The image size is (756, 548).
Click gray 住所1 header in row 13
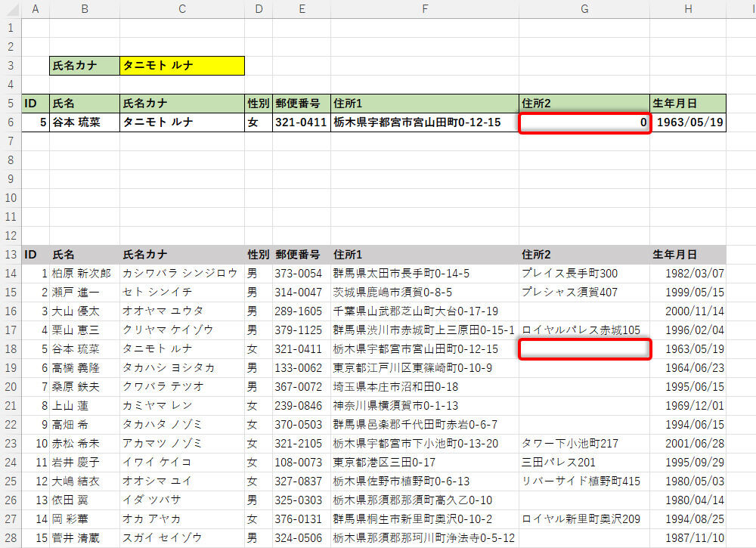425,255
